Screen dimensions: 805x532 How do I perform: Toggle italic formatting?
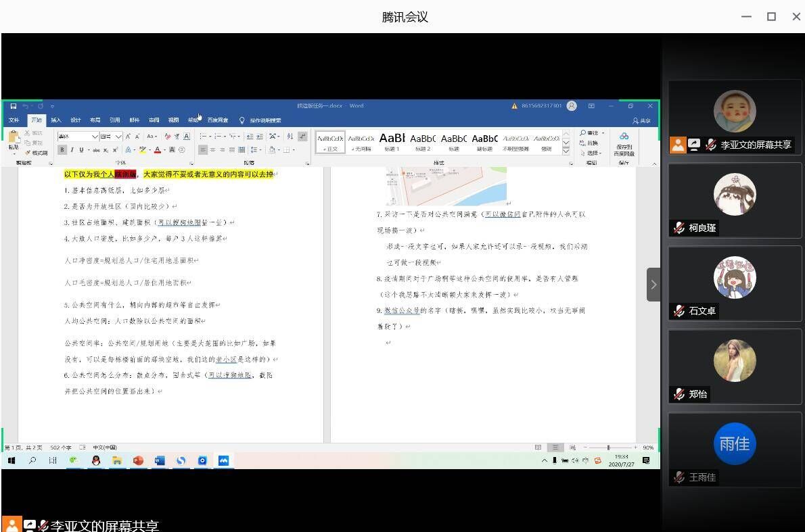coord(72,150)
